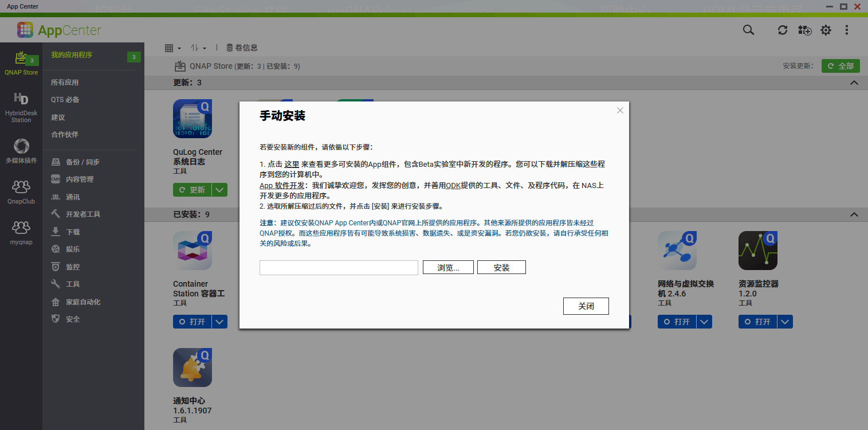The image size is (868, 430).
Task: Click the Container Station app icon
Action: tap(193, 251)
